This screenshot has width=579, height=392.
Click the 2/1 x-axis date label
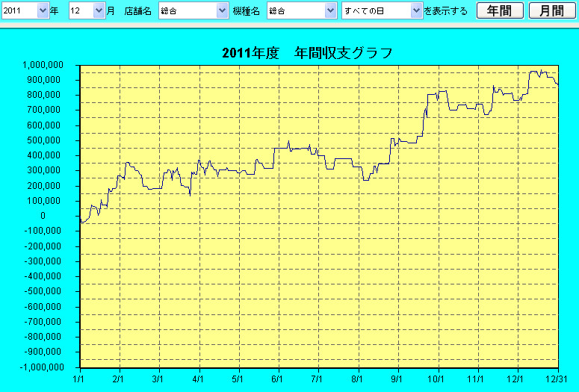[x=118, y=379]
